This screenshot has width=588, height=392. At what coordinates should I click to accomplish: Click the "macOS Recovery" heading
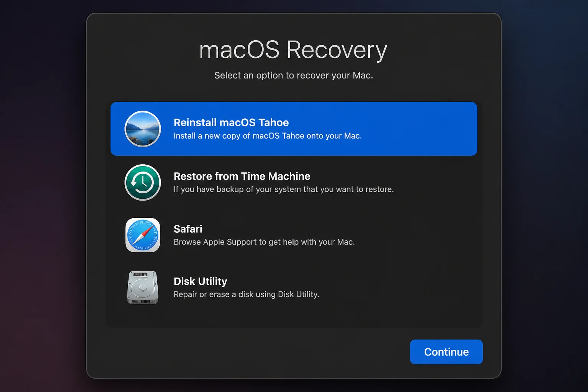click(293, 50)
